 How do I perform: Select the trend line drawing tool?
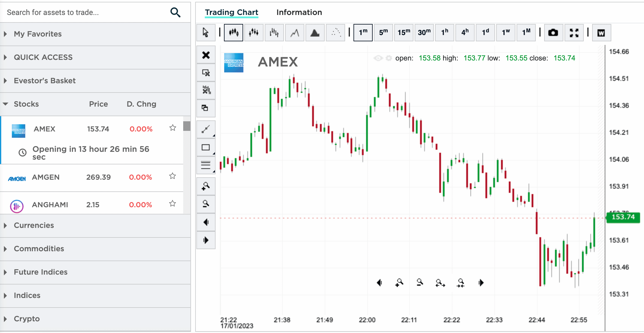point(206,129)
